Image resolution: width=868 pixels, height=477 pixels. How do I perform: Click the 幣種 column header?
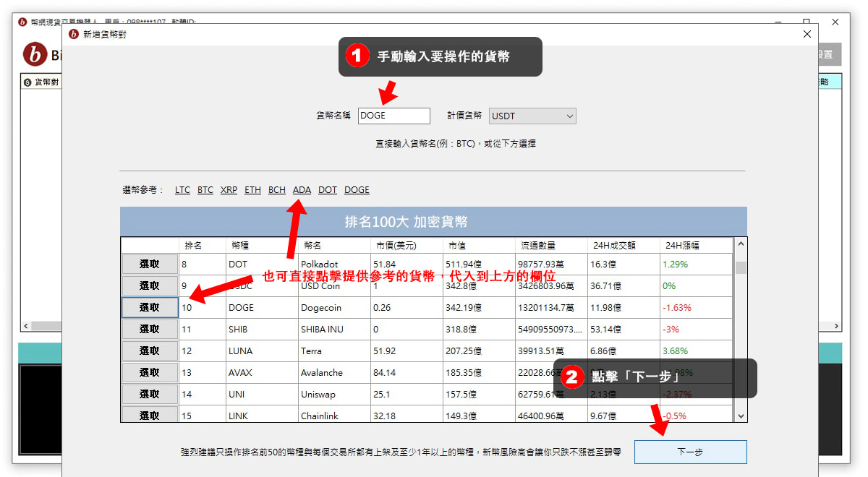click(x=262, y=246)
